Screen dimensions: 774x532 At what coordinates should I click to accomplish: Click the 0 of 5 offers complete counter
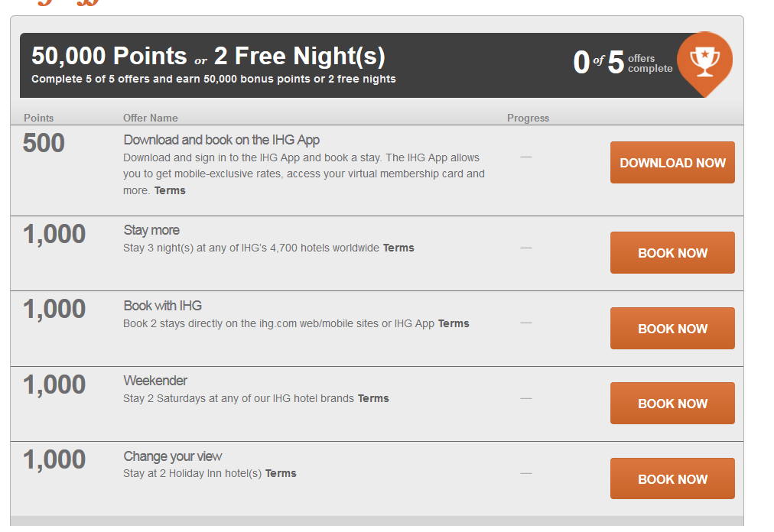pyautogui.click(x=623, y=63)
